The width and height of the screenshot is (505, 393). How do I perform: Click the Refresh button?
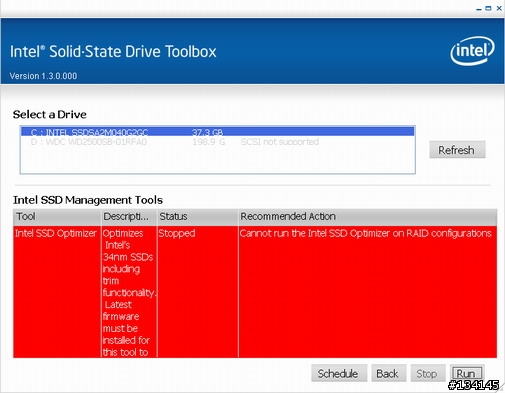pyautogui.click(x=457, y=150)
